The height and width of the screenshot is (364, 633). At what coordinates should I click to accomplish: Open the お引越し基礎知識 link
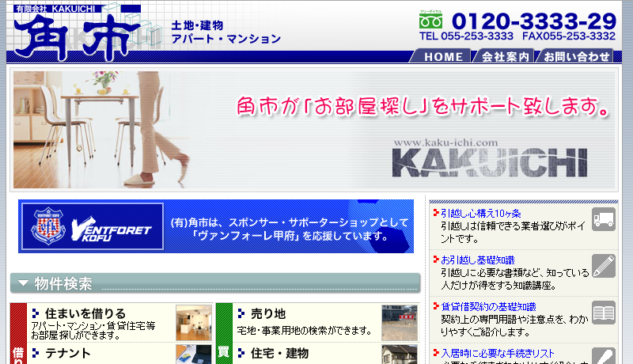(x=478, y=260)
